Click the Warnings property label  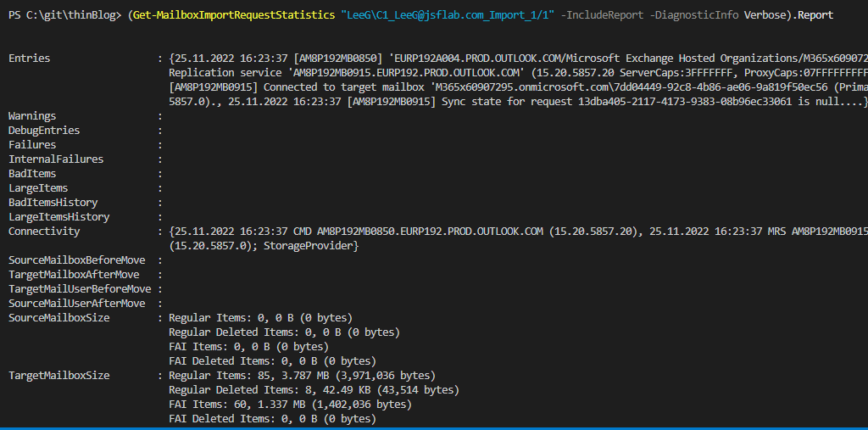tap(32, 116)
